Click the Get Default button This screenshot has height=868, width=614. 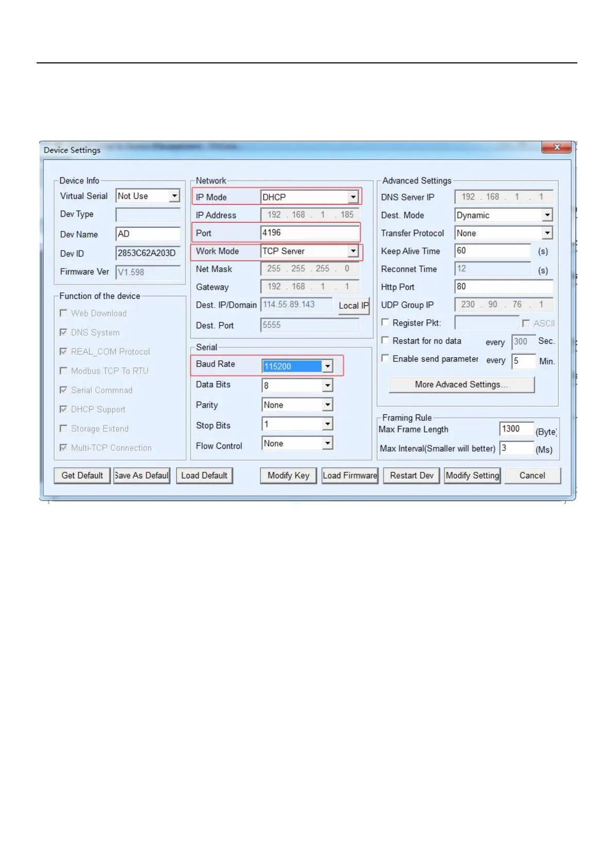pyautogui.click(x=82, y=475)
